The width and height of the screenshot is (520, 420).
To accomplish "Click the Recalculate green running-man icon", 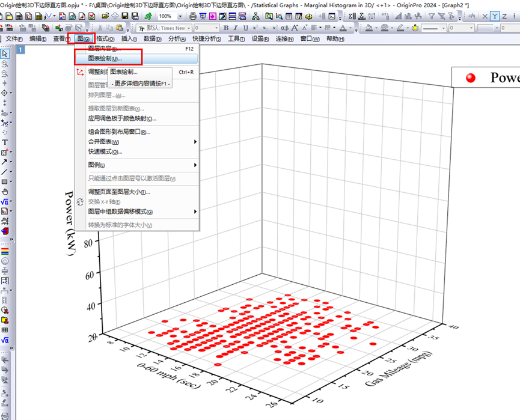I will 148,16.
